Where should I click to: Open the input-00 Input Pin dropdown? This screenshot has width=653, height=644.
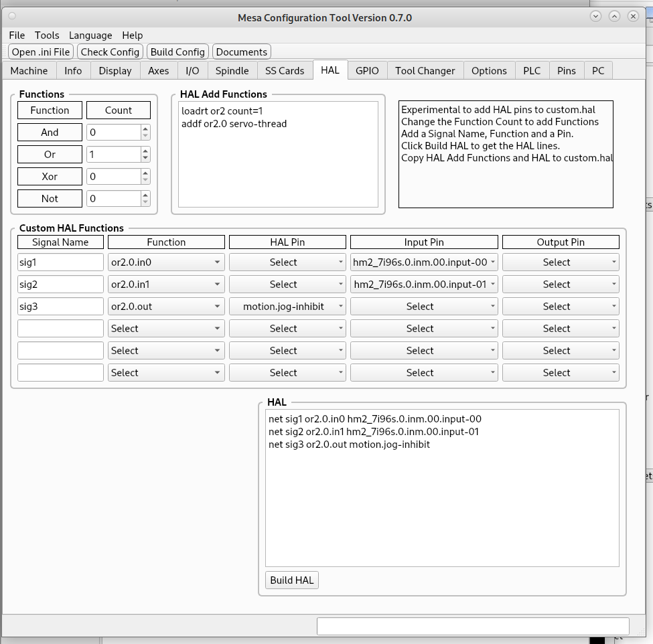coord(424,262)
